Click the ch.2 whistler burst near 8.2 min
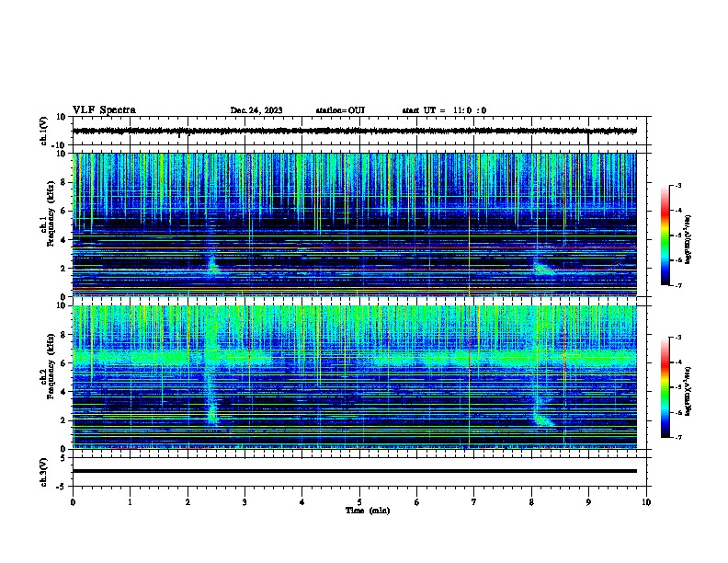Viewport: 728px width, 563px height. pos(543,418)
